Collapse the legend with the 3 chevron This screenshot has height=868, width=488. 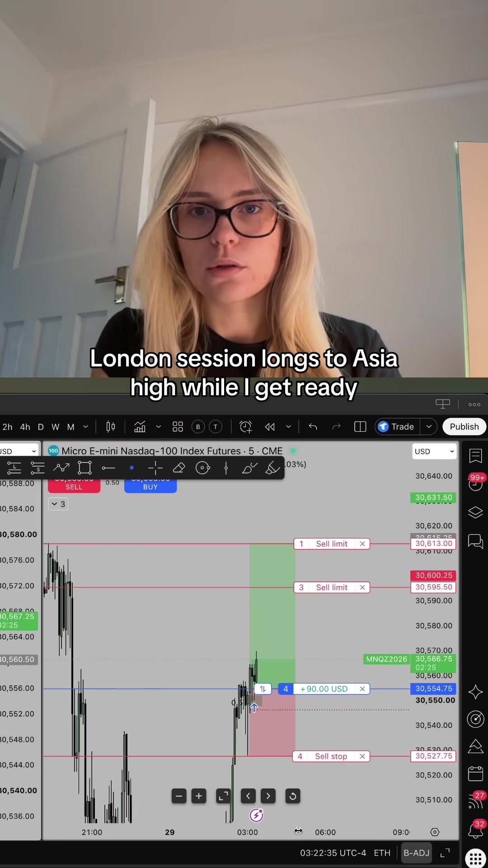[58, 504]
